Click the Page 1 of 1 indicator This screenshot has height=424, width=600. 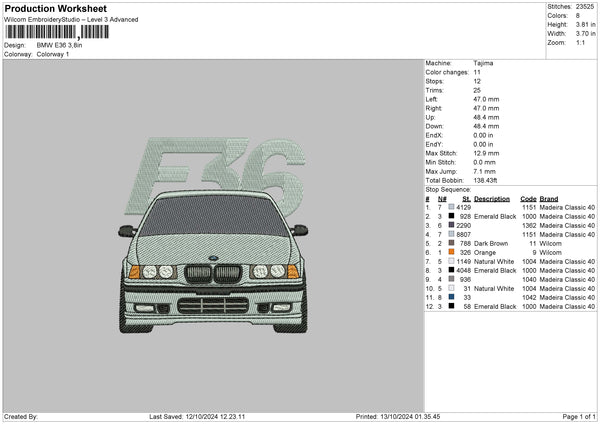[579, 417]
